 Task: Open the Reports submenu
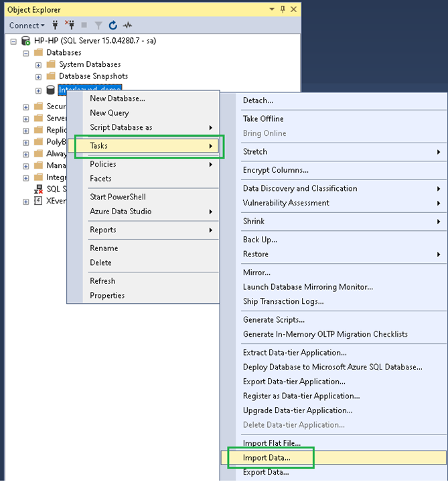click(143, 230)
